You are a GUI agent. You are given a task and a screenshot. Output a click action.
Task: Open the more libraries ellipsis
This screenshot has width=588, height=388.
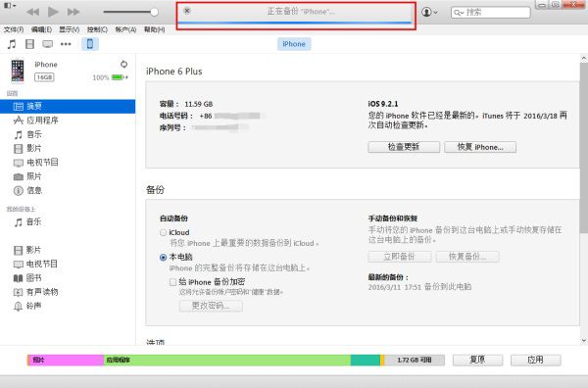point(66,44)
